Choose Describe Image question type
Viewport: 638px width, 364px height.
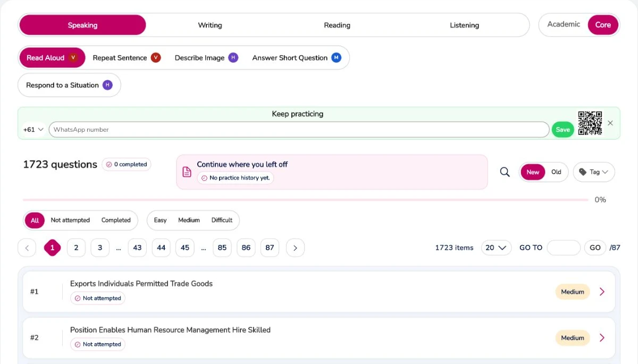click(x=206, y=57)
